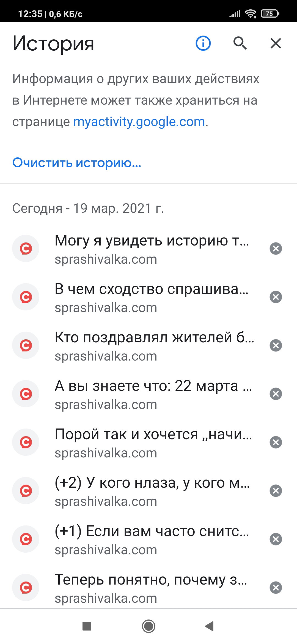Tap Android recent apps square button

[87, 626]
